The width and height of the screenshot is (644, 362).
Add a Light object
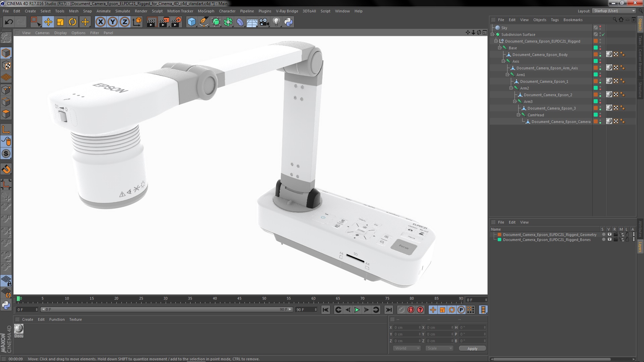click(276, 22)
